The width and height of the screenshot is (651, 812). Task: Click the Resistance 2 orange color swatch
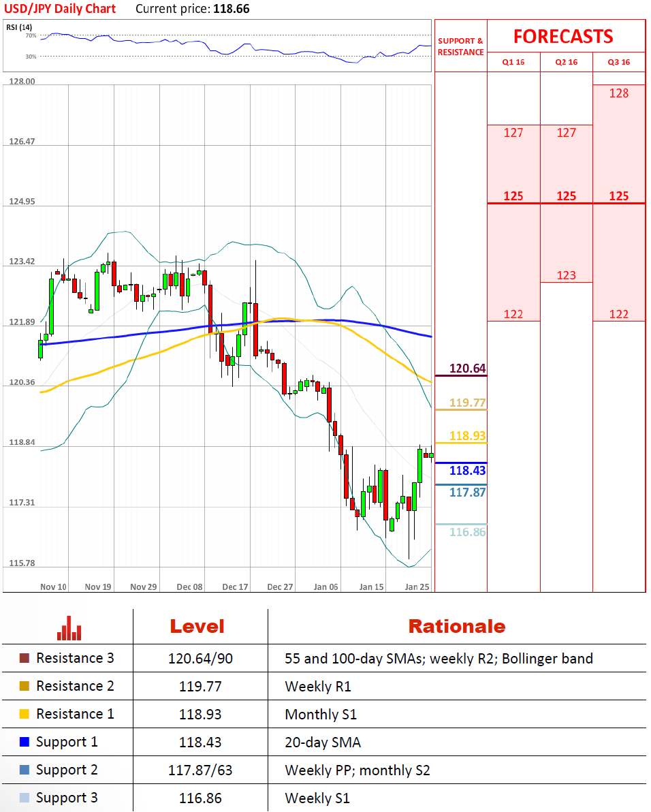tap(25, 686)
